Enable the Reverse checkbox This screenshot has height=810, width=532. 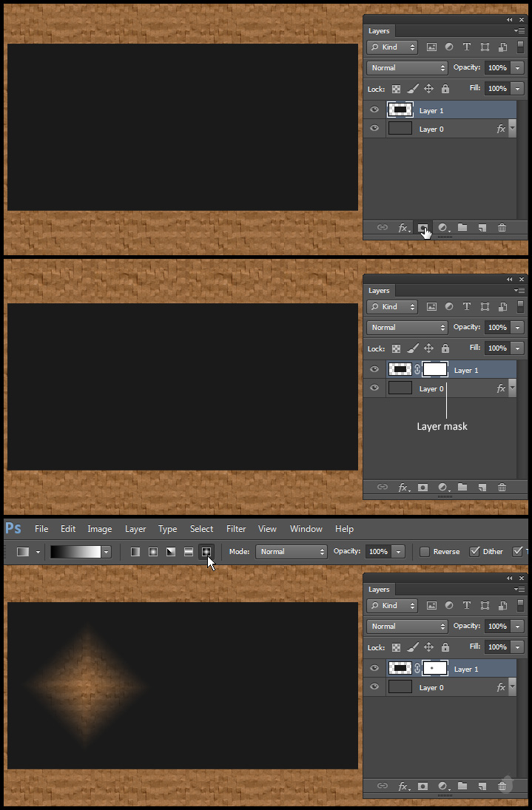(425, 552)
